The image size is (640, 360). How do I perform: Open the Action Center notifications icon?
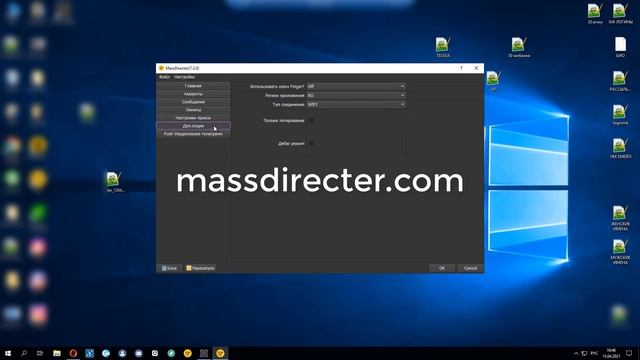point(629,353)
